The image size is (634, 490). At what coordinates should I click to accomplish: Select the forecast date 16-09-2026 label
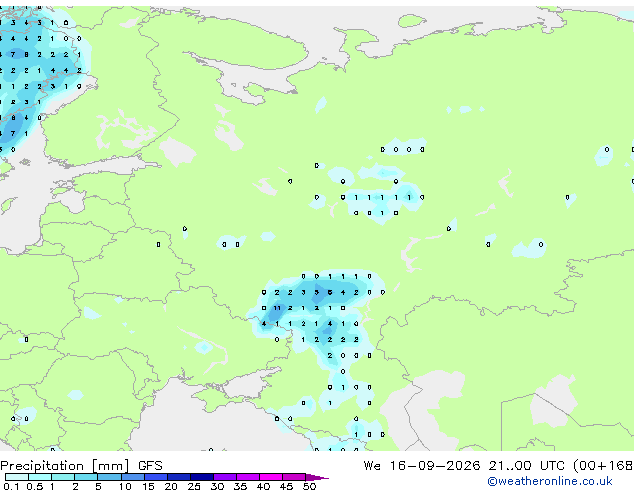click(435, 466)
